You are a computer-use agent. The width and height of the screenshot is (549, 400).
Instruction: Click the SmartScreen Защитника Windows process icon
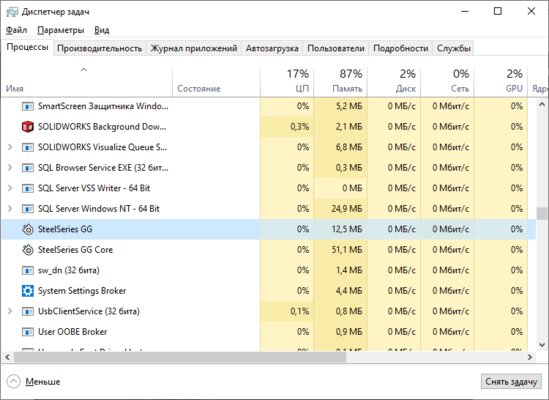(x=28, y=106)
